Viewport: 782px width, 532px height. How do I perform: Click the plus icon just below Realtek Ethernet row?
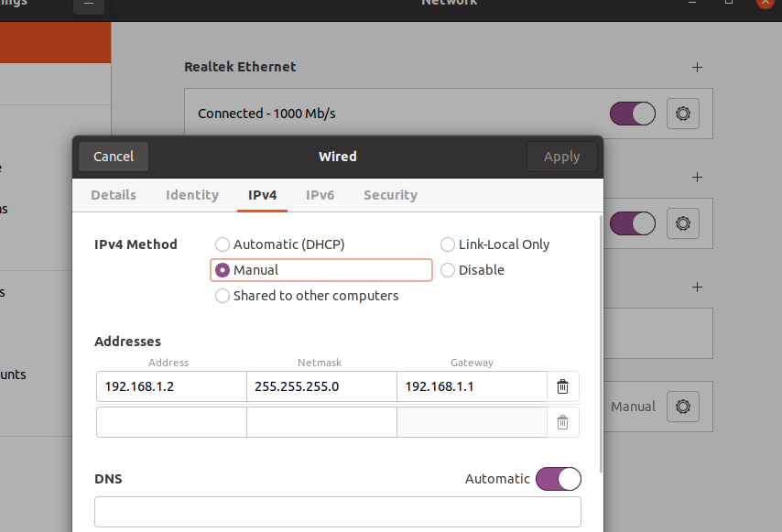697,177
